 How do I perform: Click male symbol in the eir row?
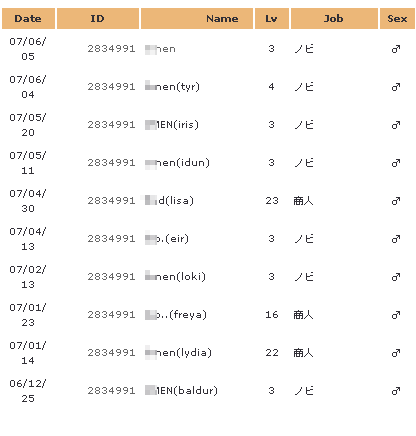click(x=396, y=239)
